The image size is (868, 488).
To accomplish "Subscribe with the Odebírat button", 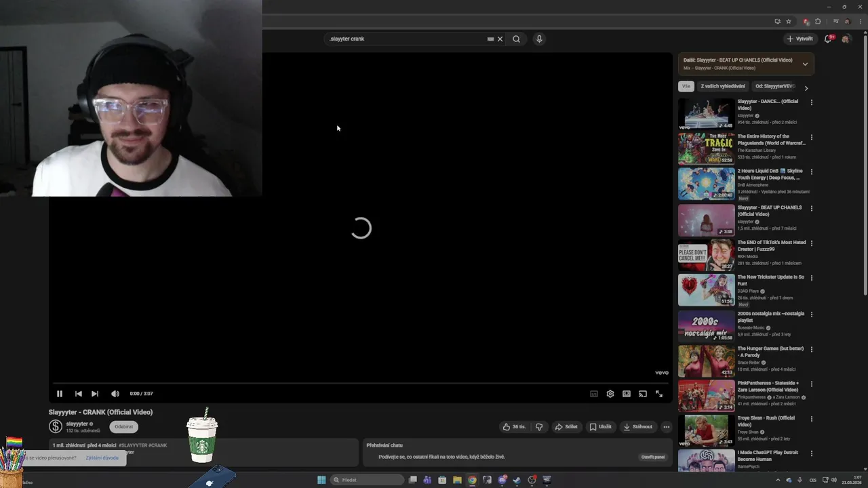I will pos(124,427).
